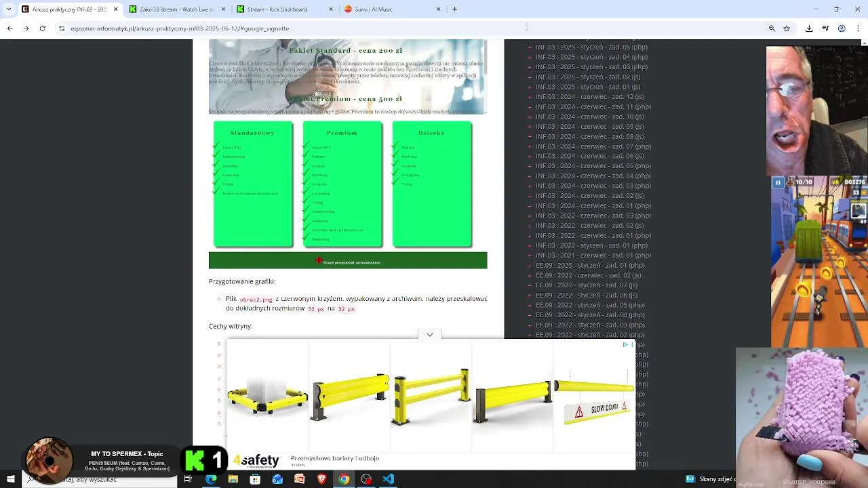Click the 'Dziecko' green package card heading

pyautogui.click(x=431, y=133)
